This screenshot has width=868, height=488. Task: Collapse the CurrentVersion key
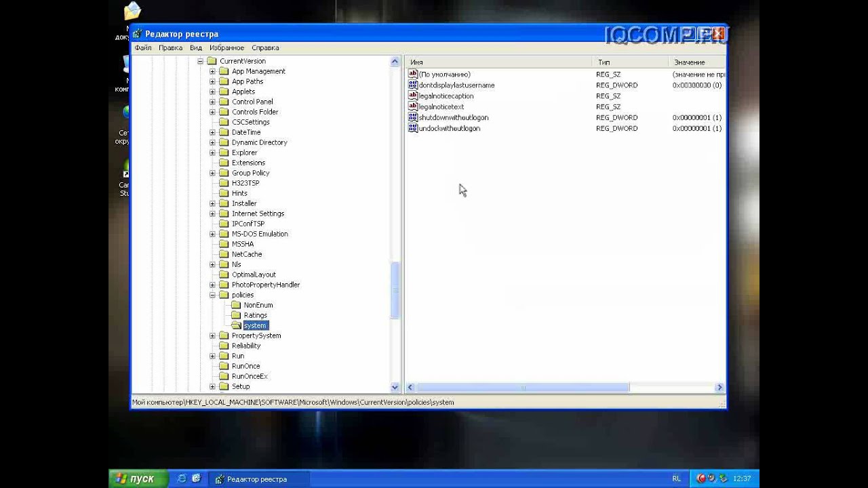[x=201, y=61]
